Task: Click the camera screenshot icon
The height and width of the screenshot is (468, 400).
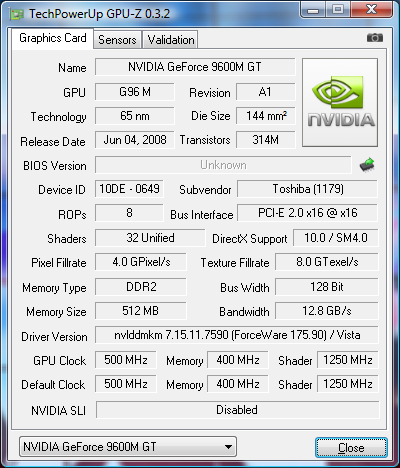Action: pos(375,38)
